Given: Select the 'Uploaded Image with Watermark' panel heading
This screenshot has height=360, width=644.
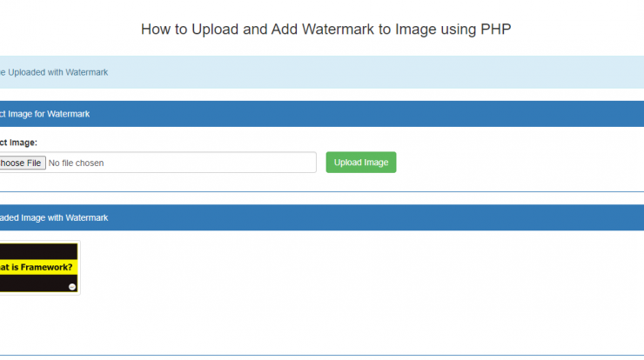Looking at the screenshot, I should click(x=53, y=217).
